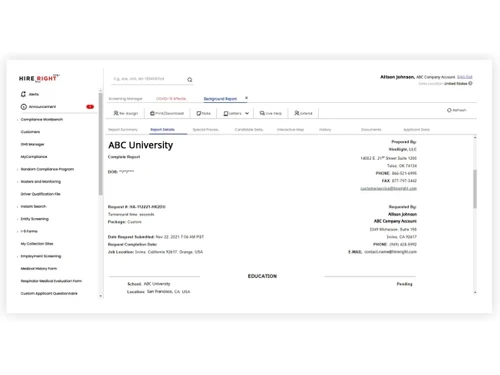Open My Collection Sites in sidebar

(x=37, y=244)
